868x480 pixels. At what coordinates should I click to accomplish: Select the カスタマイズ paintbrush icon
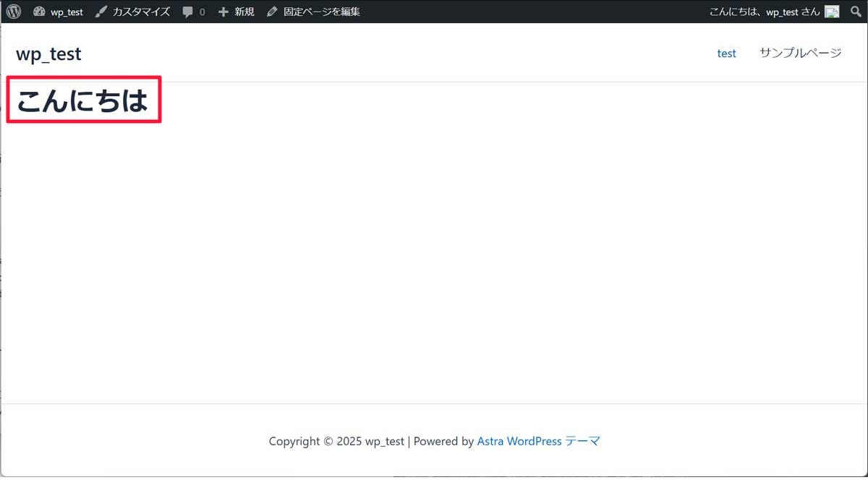(101, 11)
